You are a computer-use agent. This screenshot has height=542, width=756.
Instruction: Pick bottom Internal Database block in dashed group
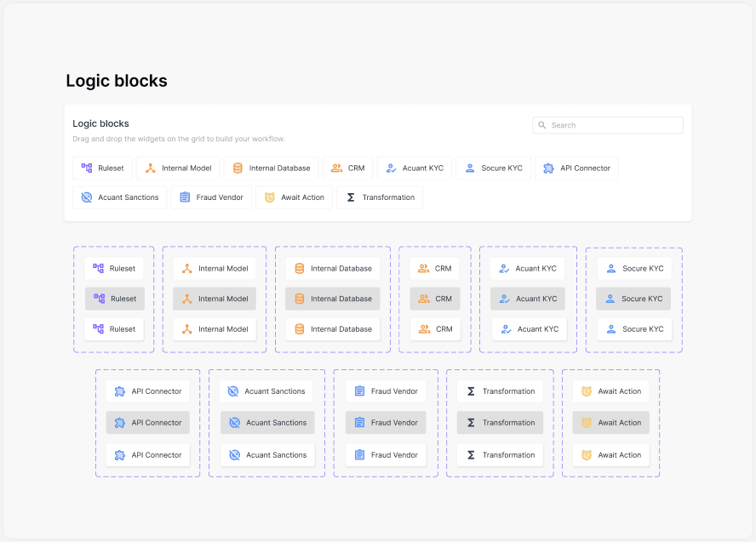333,329
